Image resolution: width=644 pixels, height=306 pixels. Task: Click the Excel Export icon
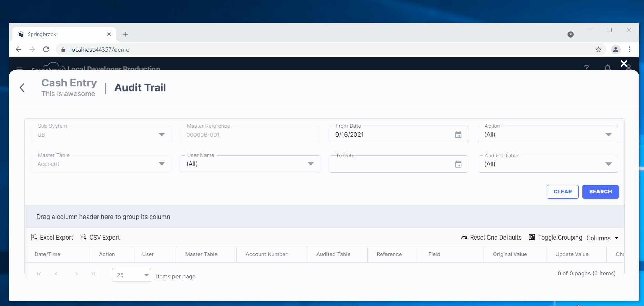pos(34,238)
